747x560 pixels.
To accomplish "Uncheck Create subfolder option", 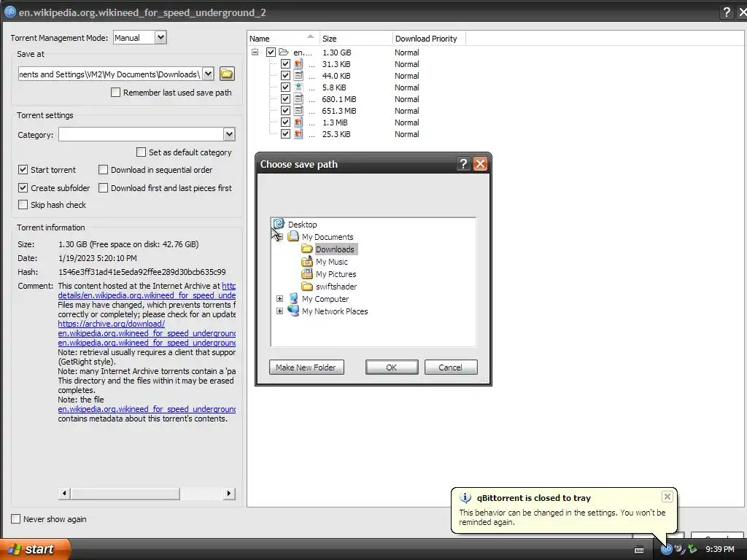I will coord(23,187).
